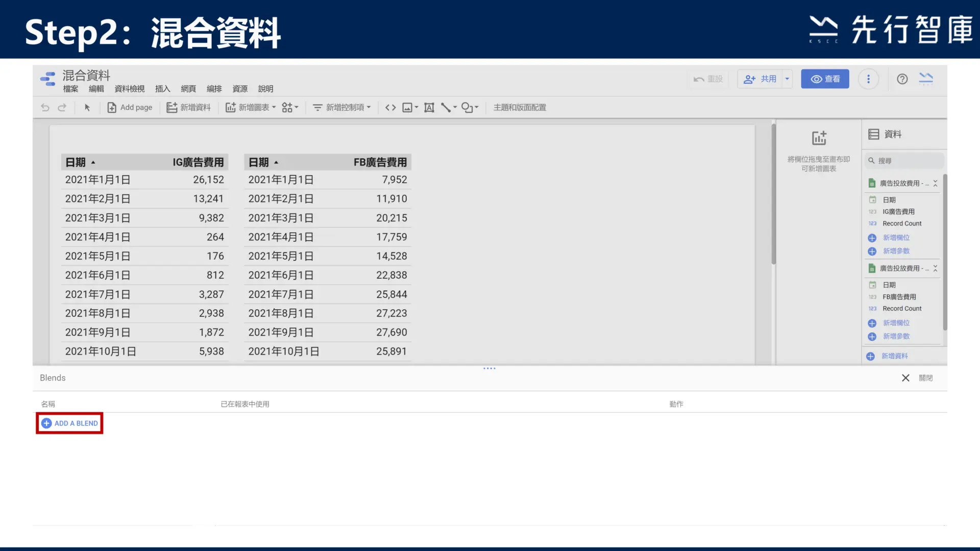Click the undo arrow icon

point(45,107)
